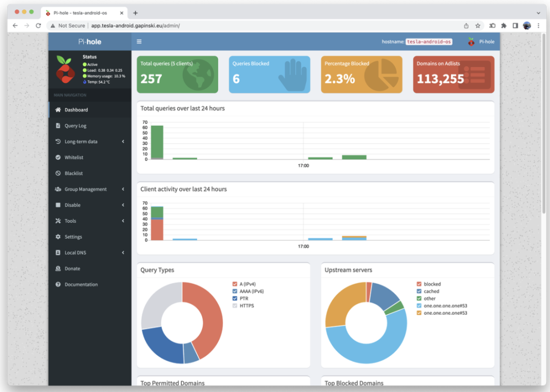Open the Whitelist menu item
The width and height of the screenshot is (550, 392).
[x=90, y=157]
